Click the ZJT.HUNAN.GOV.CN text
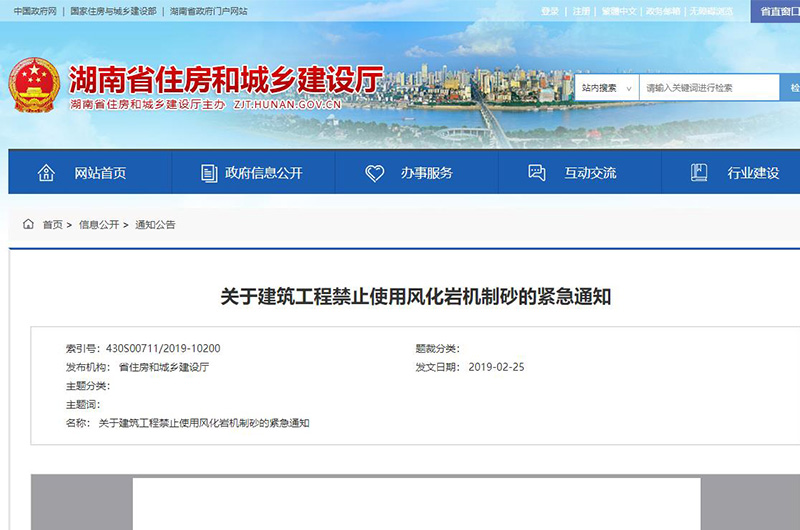This screenshot has width=800, height=530. point(287,105)
